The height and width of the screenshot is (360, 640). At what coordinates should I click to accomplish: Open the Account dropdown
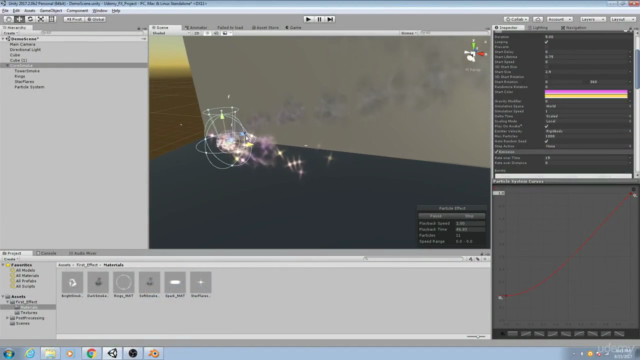[560, 19]
